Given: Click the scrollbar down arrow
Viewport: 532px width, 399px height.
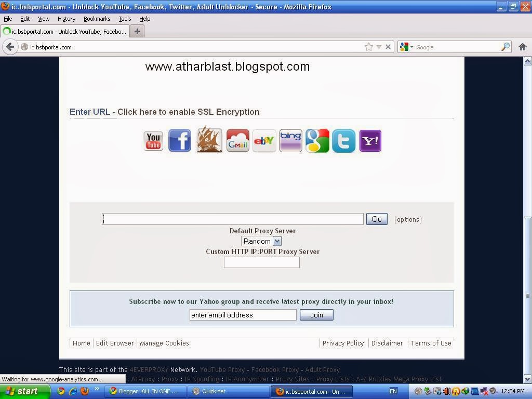Looking at the screenshot, I should pyautogui.click(x=528, y=379).
